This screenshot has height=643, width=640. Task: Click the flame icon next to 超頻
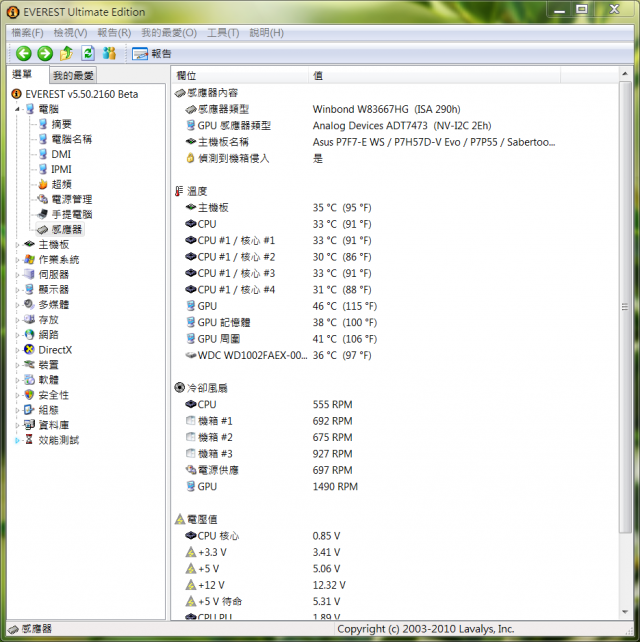(43, 185)
